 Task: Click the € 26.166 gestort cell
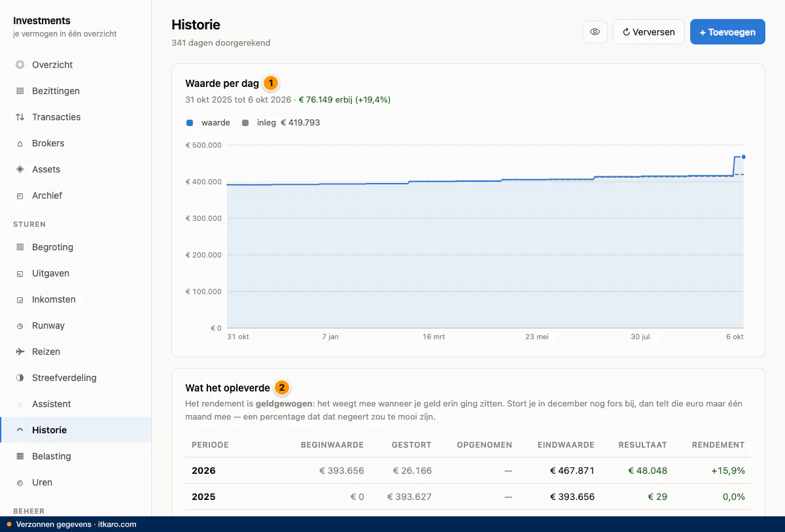pos(412,471)
